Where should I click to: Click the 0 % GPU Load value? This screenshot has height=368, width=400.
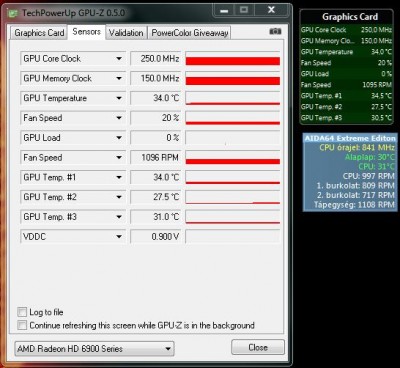click(x=156, y=138)
